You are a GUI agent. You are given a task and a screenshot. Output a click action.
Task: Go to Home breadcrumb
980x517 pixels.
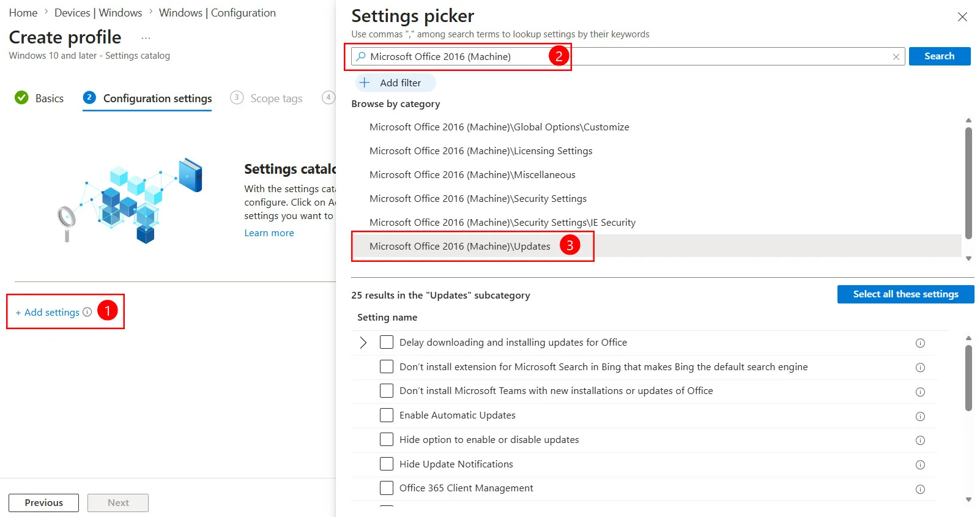point(23,13)
